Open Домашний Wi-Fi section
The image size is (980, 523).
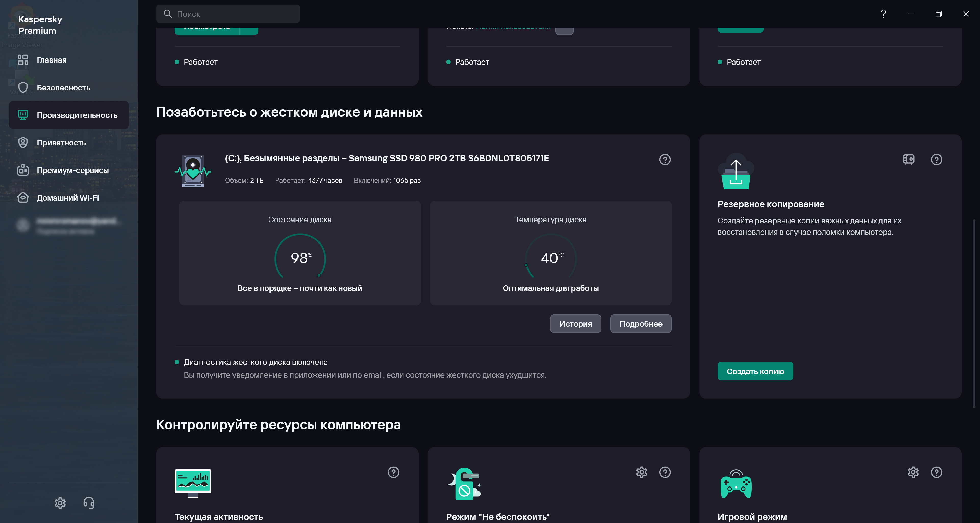[68, 198]
